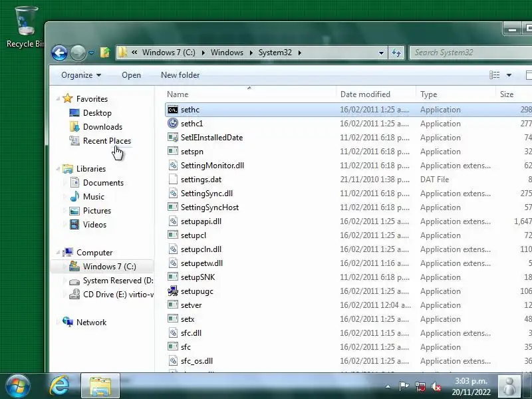Expand arrow after System32 breadcrumb

tap(300, 53)
